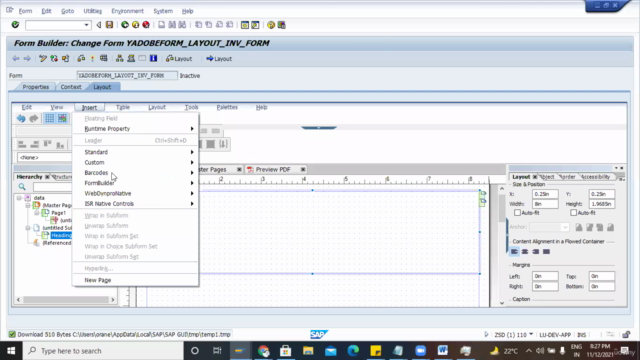Select left content alignment toggle
This screenshot has width=640, height=360.
click(514, 251)
